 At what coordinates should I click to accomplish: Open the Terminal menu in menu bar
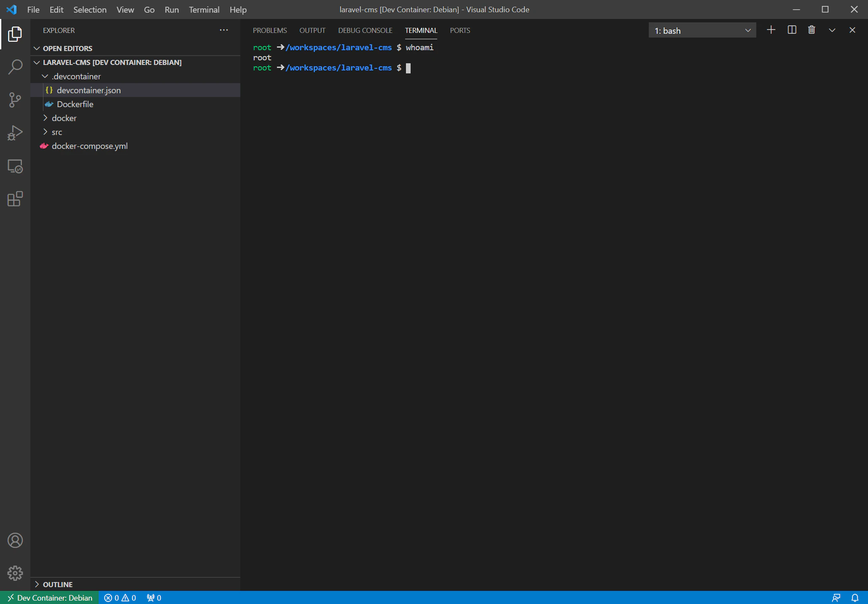204,9
